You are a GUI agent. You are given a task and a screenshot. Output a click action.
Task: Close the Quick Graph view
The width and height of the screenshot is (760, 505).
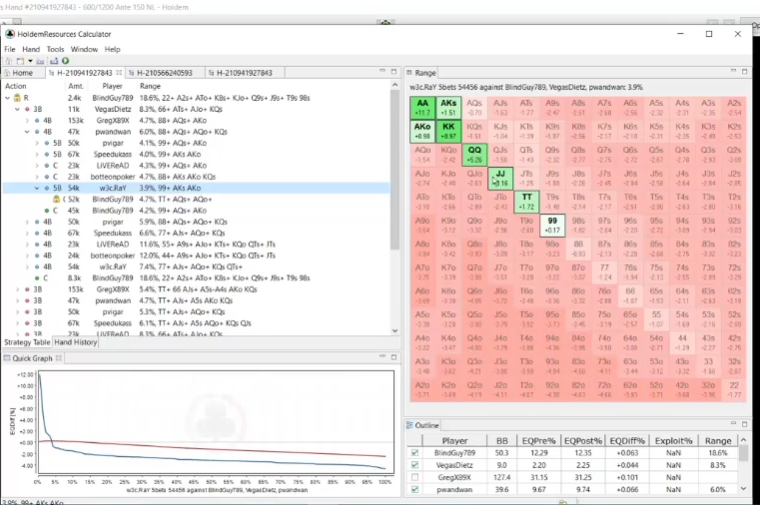pos(59,358)
